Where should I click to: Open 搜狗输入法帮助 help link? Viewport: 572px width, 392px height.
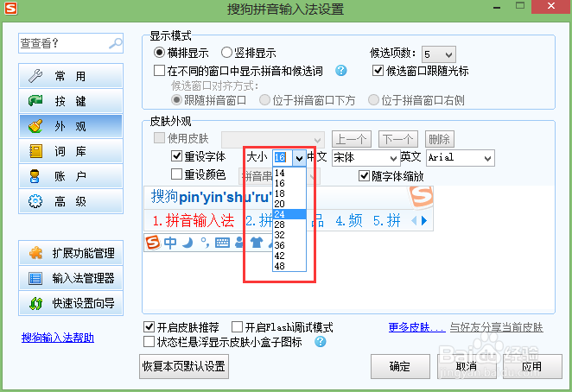click(x=58, y=338)
